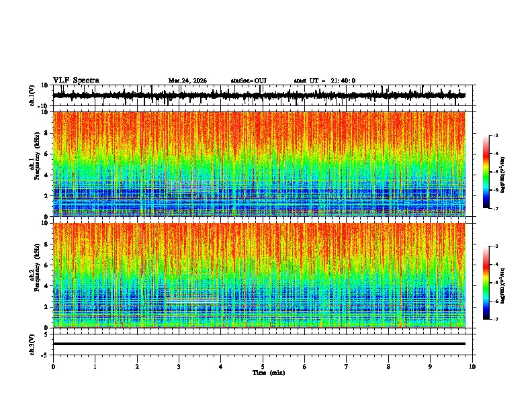Click time axis tick label "2"

[137, 367]
